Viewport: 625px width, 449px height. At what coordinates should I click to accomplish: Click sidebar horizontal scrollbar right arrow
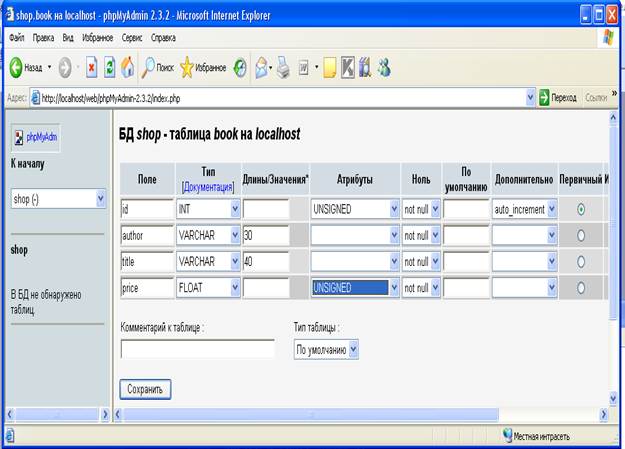pyautogui.click(x=105, y=415)
